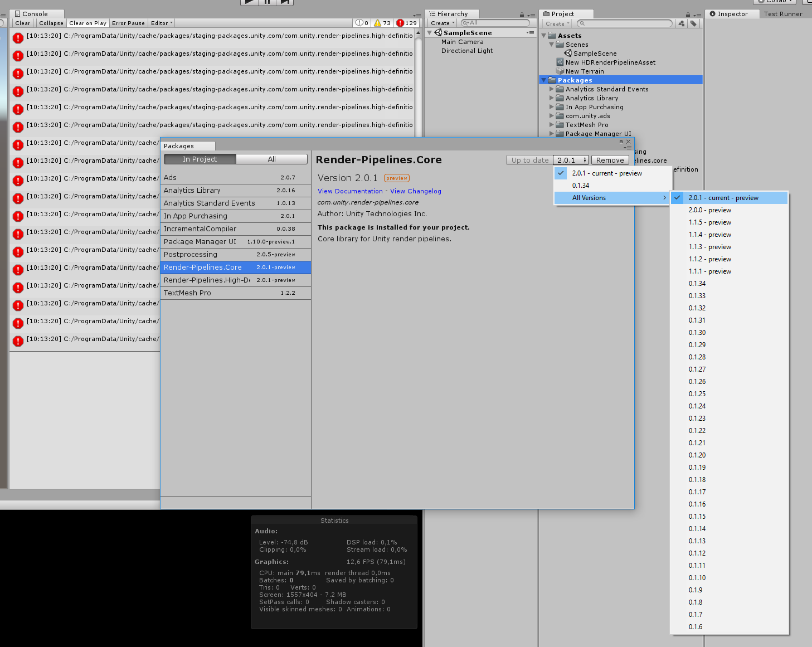This screenshot has height=647, width=812.
Task: Open View Documentation link
Action: 350,191
